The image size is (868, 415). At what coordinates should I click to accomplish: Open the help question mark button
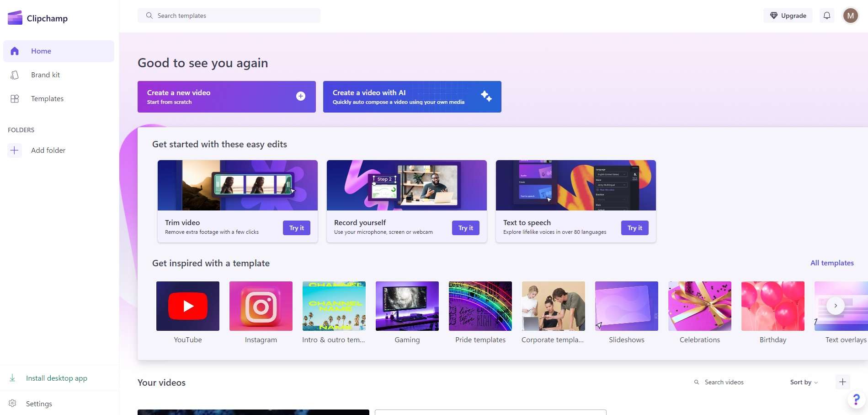click(856, 399)
